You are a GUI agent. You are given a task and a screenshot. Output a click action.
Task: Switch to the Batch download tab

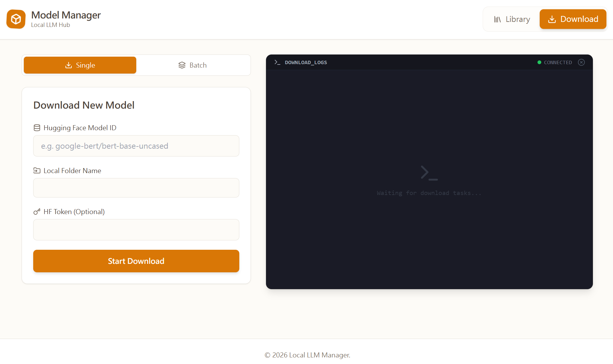193,65
